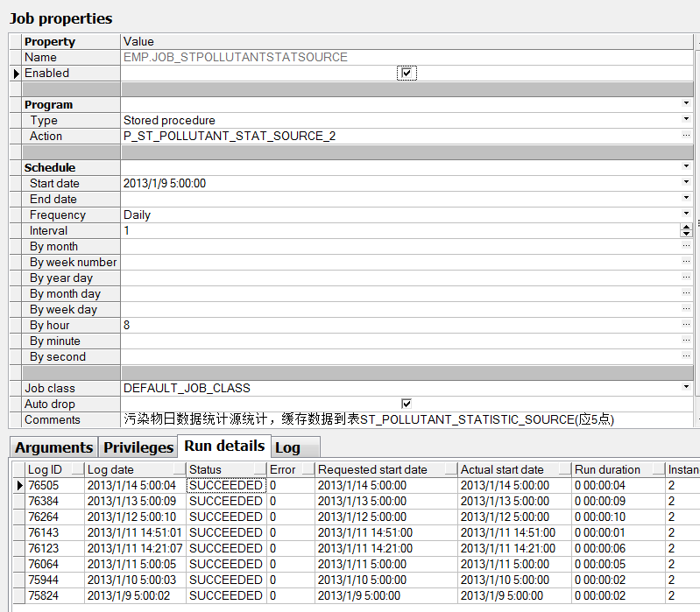Open the Type dropdown for Stored procedure
This screenshot has height=612, width=700.
[x=686, y=121]
